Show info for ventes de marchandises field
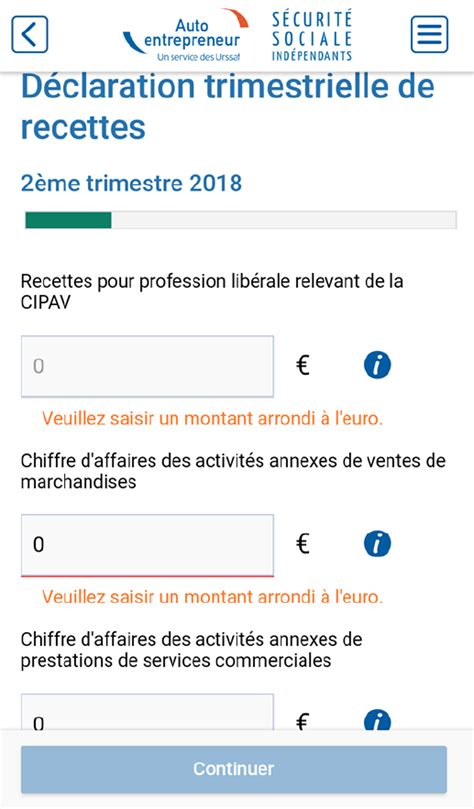474x809 pixels. (x=377, y=544)
